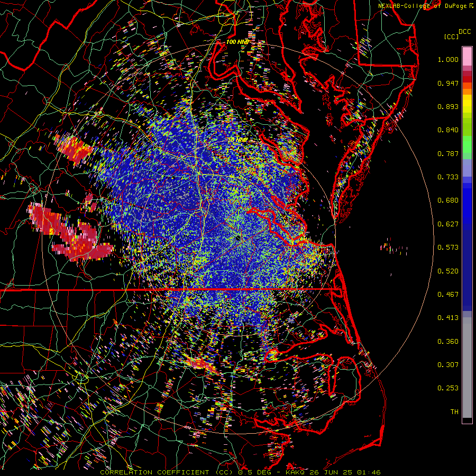Click the 26 JUN 25 01:46 timestamp
476x476 pixels.
pos(345,472)
